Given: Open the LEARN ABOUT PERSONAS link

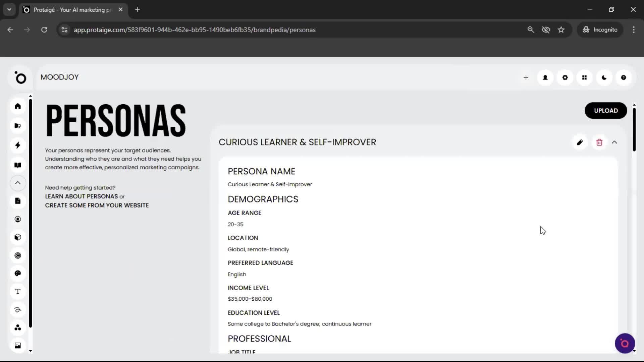Looking at the screenshot, I should pyautogui.click(x=82, y=196).
